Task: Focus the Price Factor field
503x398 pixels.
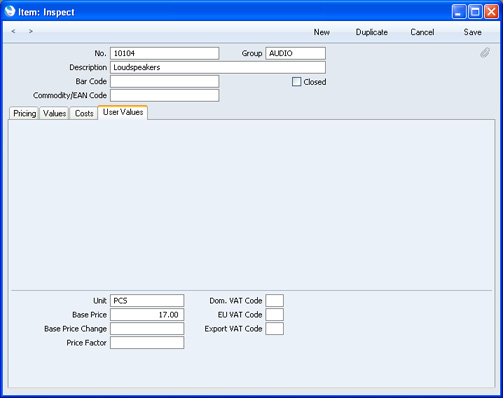Action: (x=147, y=343)
